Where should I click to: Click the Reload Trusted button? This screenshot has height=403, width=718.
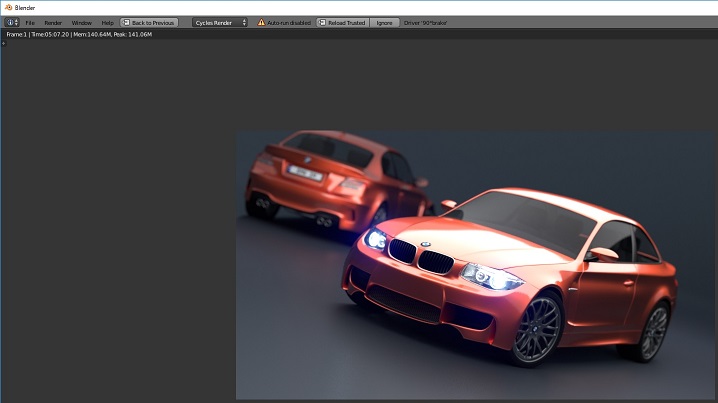(343, 22)
